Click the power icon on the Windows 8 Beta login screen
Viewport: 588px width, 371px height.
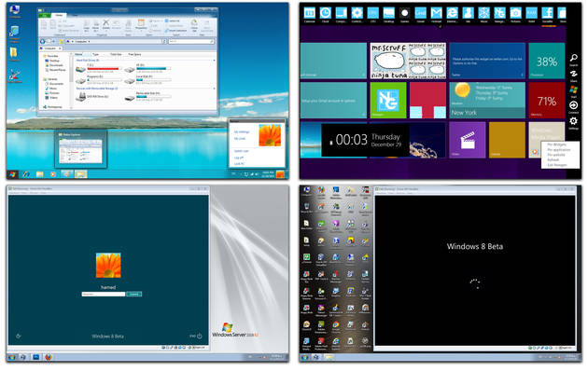pyautogui.click(x=199, y=337)
